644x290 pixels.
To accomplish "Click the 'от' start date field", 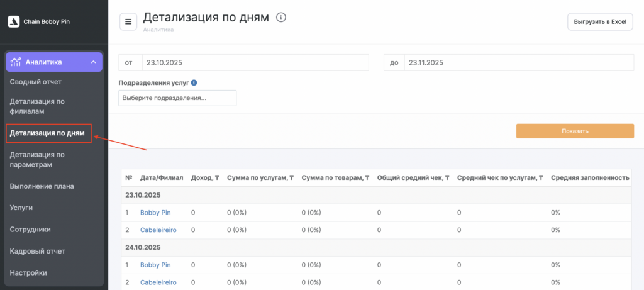I will tap(255, 63).
